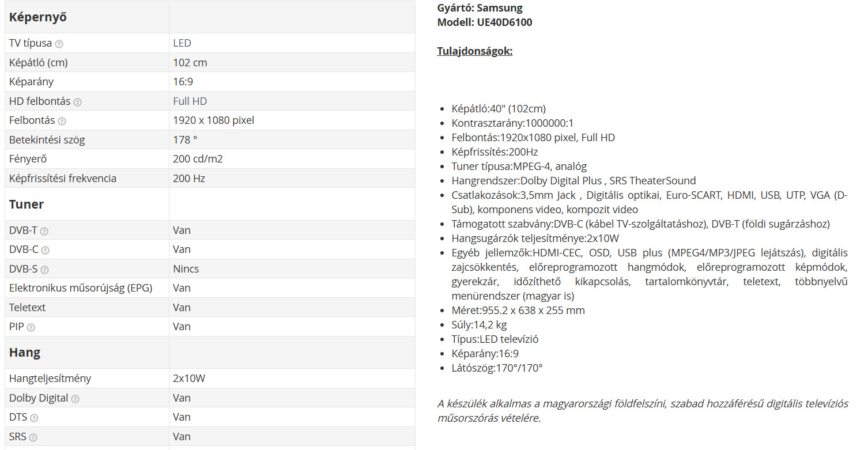Click the DTS help icon

coord(34,418)
